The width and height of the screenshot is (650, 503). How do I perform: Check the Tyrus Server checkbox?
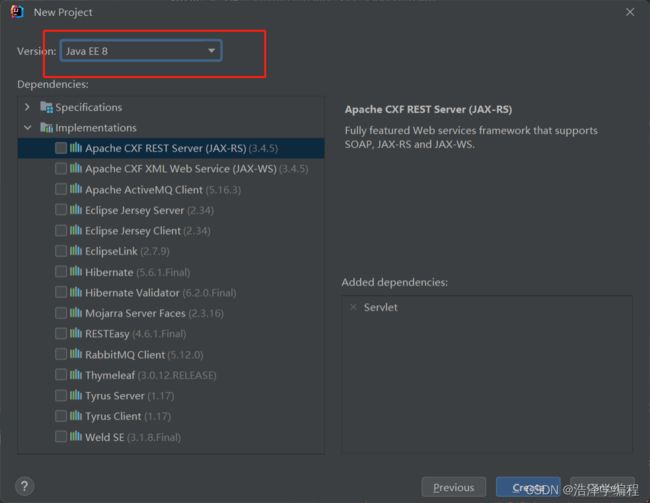pos(61,395)
